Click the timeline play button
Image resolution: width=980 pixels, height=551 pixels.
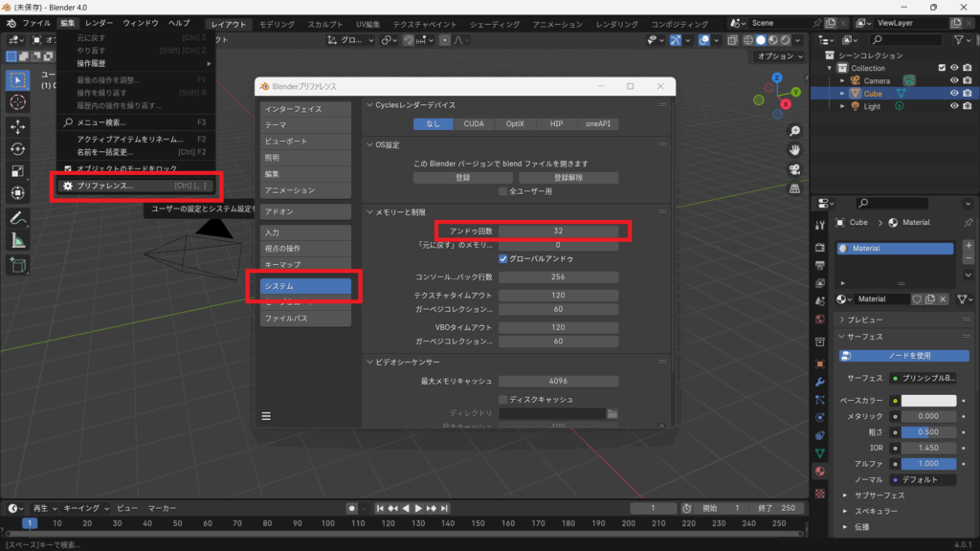[419, 509]
